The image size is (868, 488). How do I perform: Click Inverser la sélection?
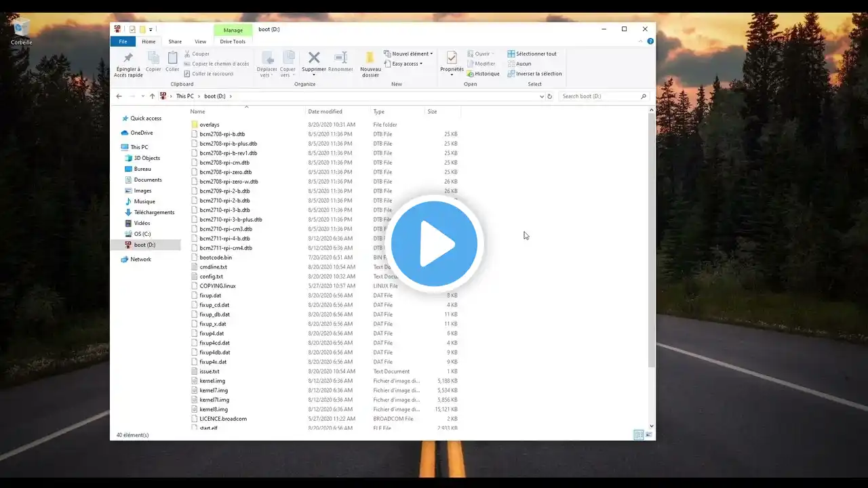(534, 74)
